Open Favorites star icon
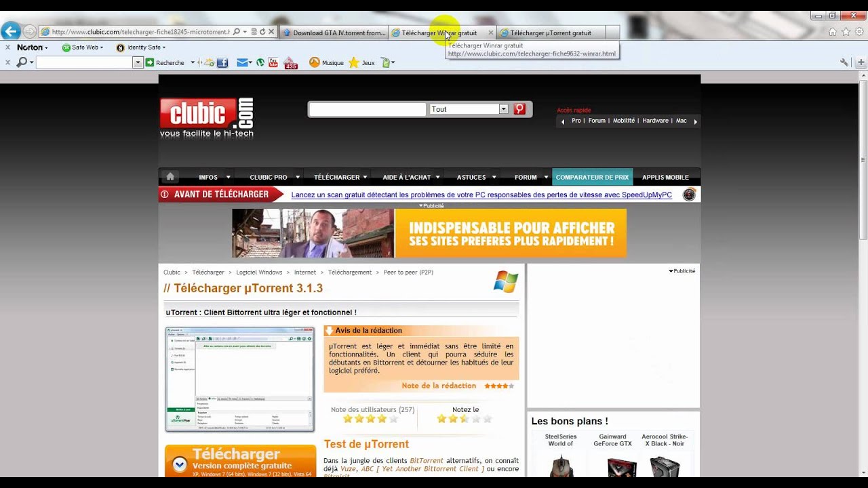Image resolution: width=868 pixels, height=488 pixels. [x=846, y=32]
